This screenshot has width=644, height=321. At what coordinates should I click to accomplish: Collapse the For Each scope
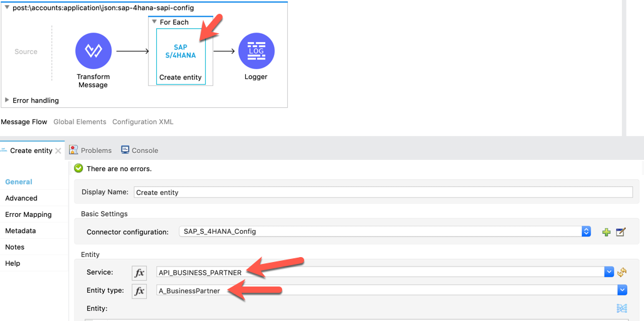154,22
